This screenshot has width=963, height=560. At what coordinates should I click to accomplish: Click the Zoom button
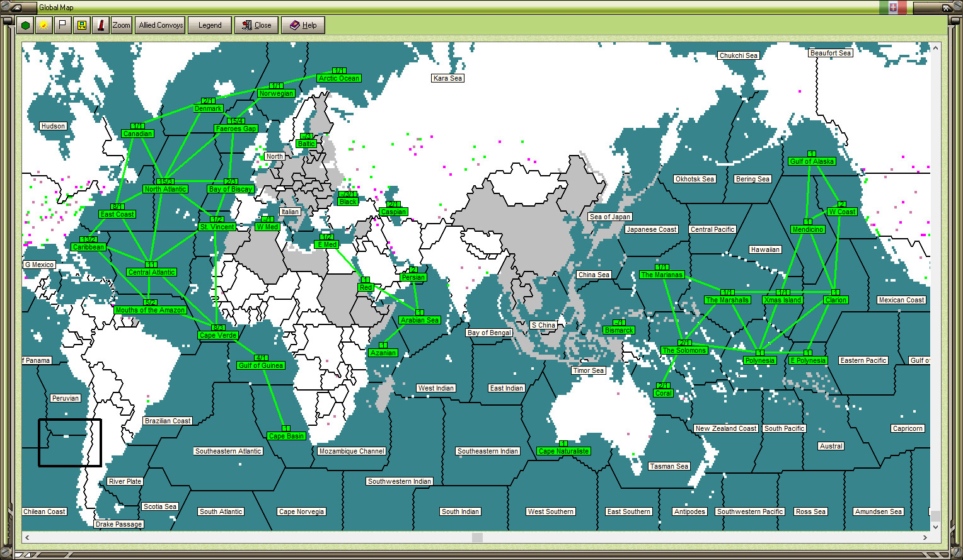click(121, 25)
